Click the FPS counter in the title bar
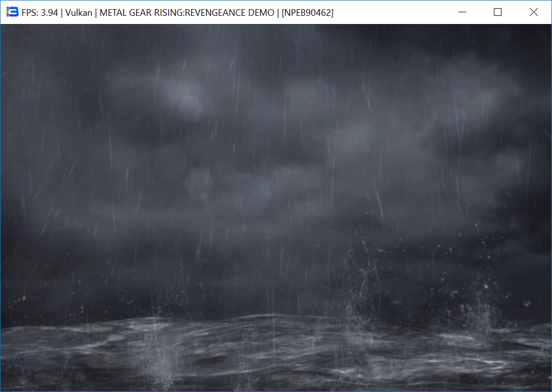This screenshot has width=552, height=392. tap(40, 13)
